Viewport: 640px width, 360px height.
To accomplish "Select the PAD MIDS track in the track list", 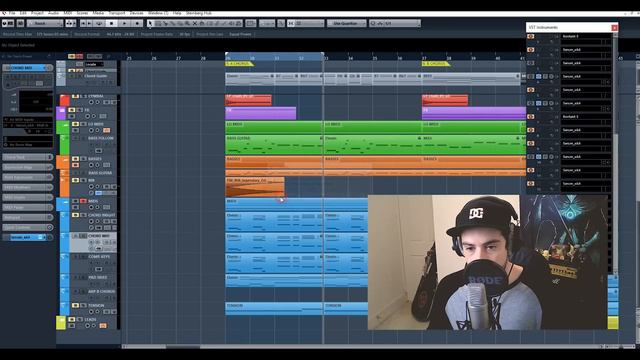I will click(x=93, y=280).
